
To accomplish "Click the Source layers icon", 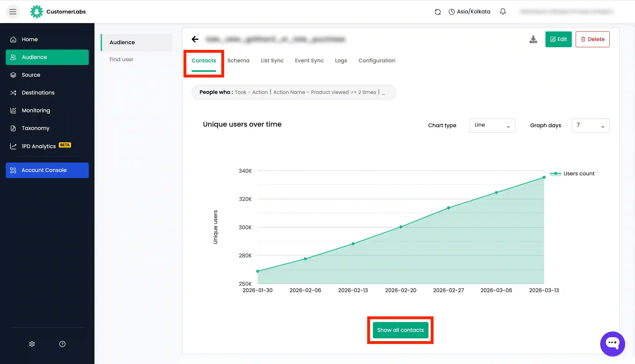I will [x=13, y=75].
